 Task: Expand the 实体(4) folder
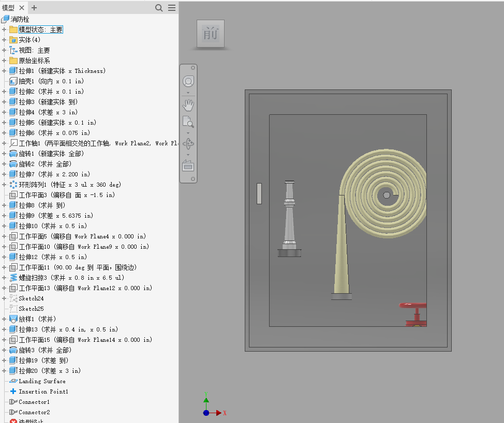pyautogui.click(x=4, y=40)
